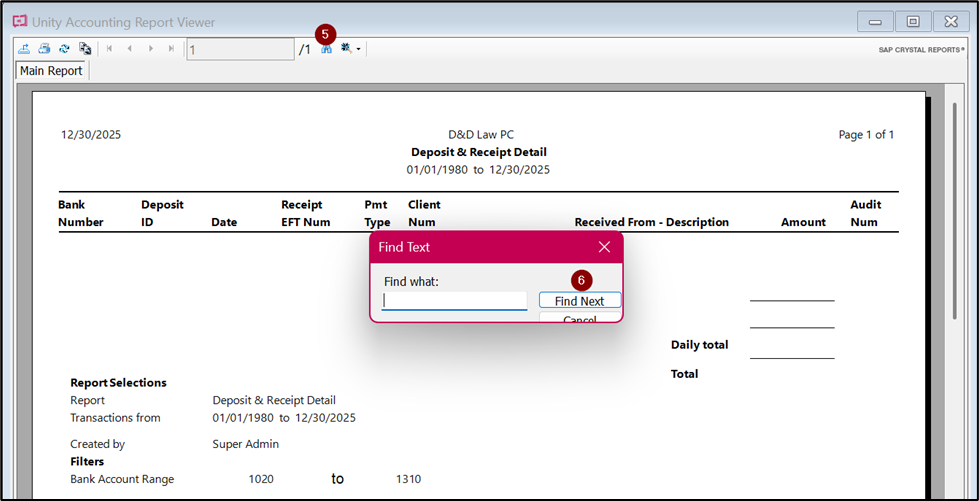Click the Export Report toolbar icon
Image resolution: width=979 pixels, height=501 pixels.
click(x=24, y=48)
